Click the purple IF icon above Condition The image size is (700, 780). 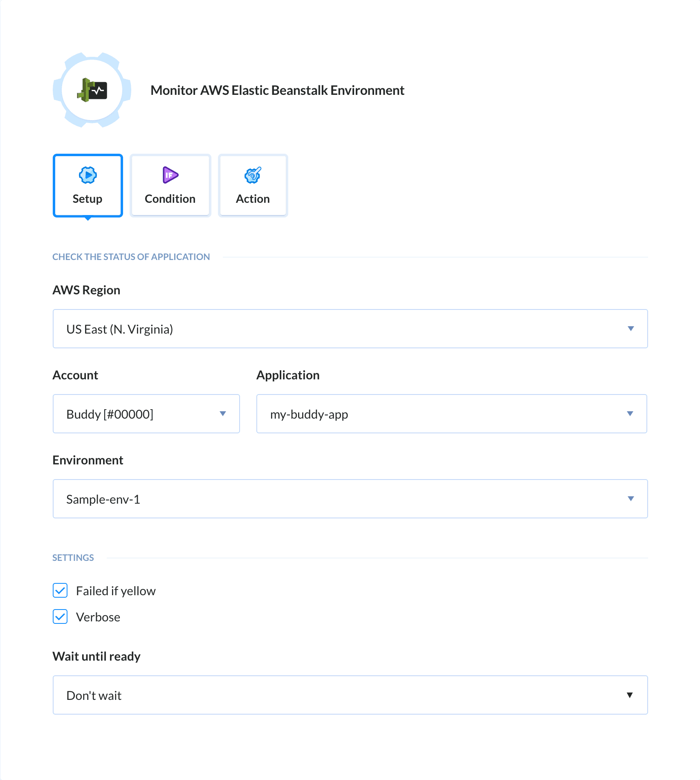click(x=170, y=175)
